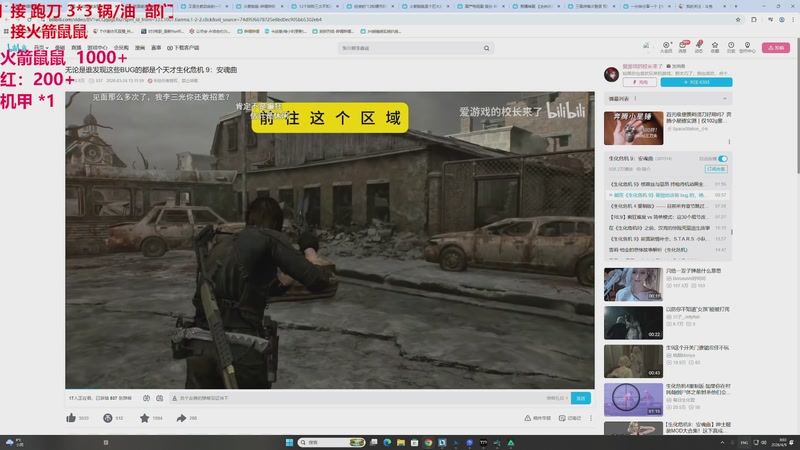This screenshot has width=800, height=450.
Task: Click the Windows taskbar search box
Action: coord(332,442)
